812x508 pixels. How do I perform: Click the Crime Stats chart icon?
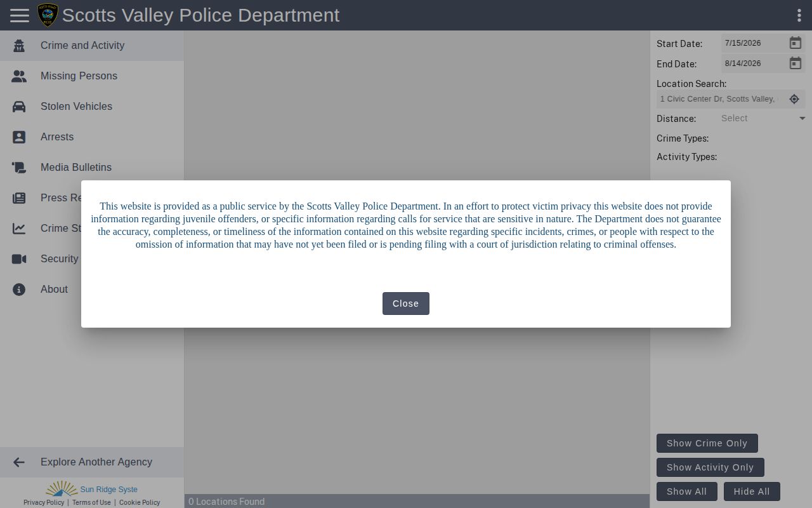(19, 229)
